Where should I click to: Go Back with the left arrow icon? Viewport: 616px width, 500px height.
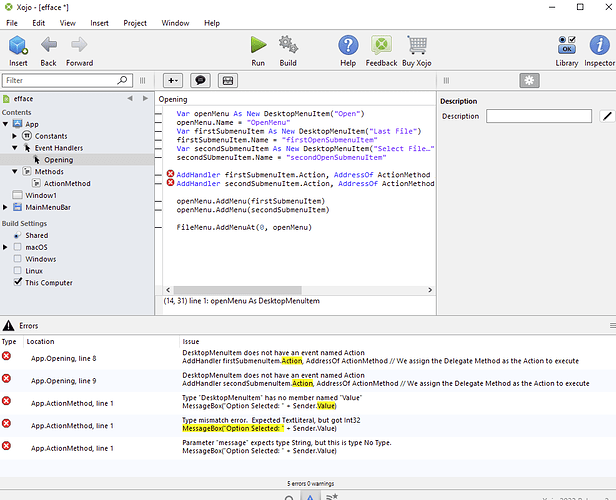tap(49, 45)
